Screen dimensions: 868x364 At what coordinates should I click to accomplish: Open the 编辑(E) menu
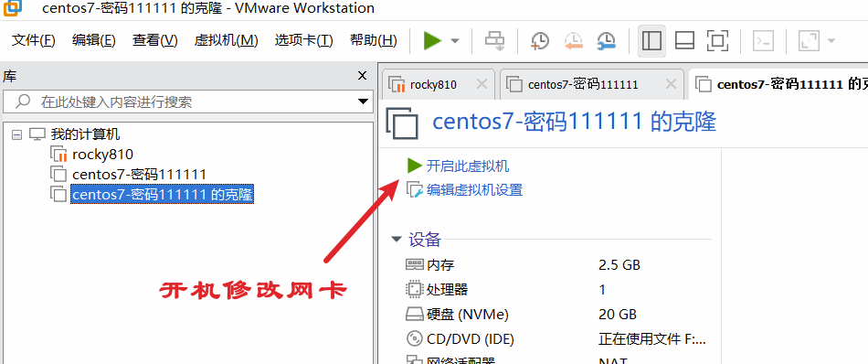(93, 40)
